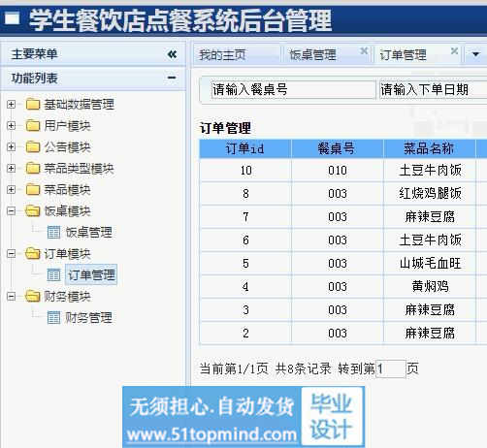487x448 pixels.
Task: Open the www.51topmind.com link
Action: point(211,434)
